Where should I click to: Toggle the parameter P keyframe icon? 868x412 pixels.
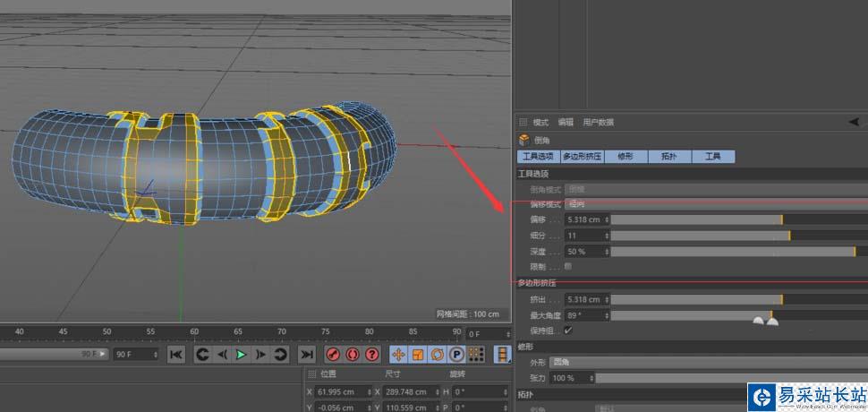pyautogui.click(x=456, y=354)
